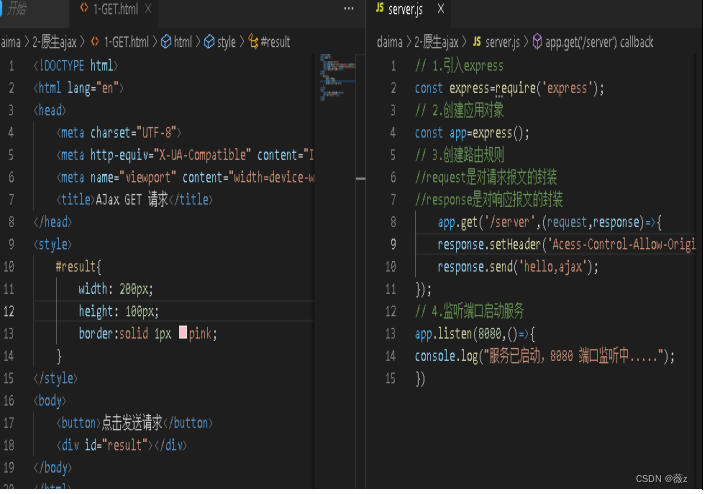Screen dimensions: 704x494
Task: Click the minimap in the left editor
Action: click(338, 77)
